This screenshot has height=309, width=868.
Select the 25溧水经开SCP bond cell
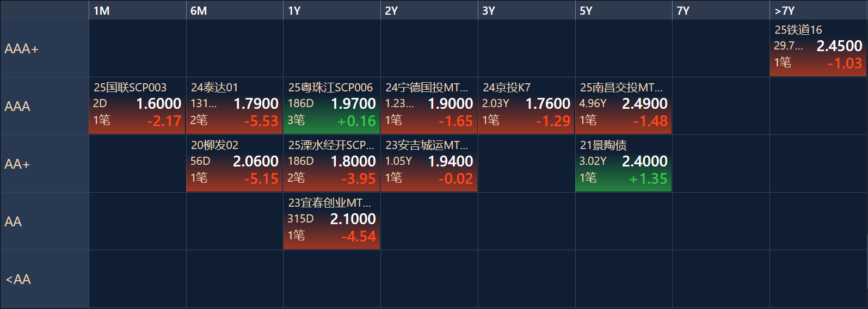pos(331,163)
